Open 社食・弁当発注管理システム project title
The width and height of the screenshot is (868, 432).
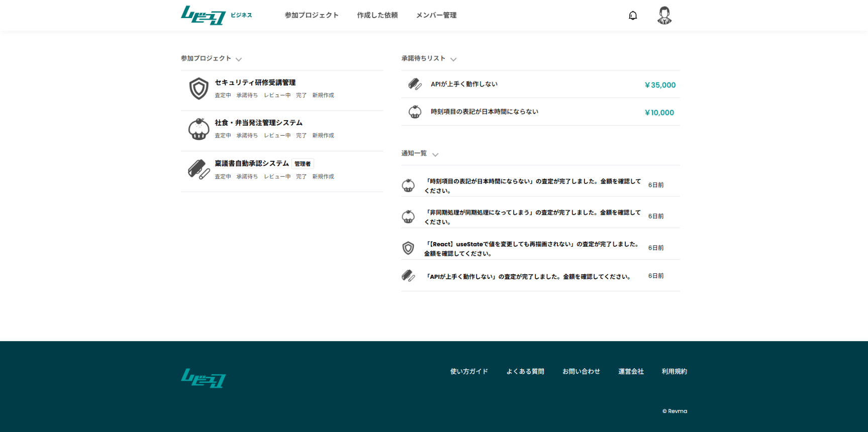pyautogui.click(x=258, y=123)
